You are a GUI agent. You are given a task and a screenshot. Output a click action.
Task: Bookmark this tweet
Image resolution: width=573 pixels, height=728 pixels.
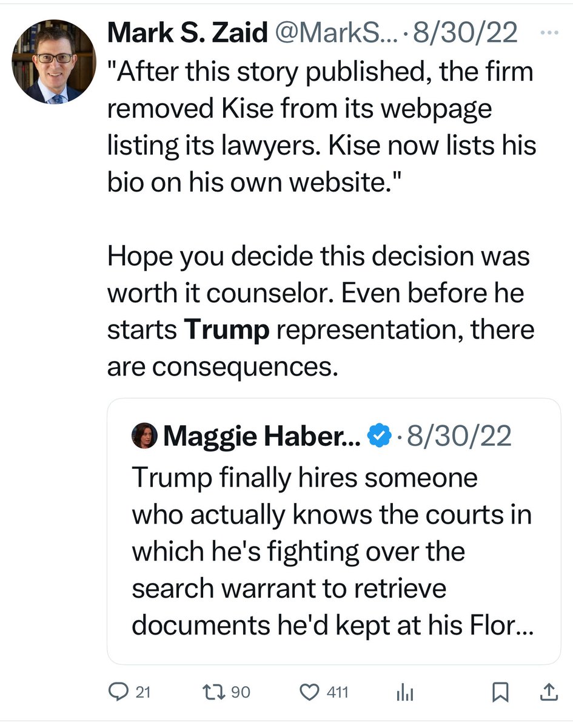click(500, 692)
